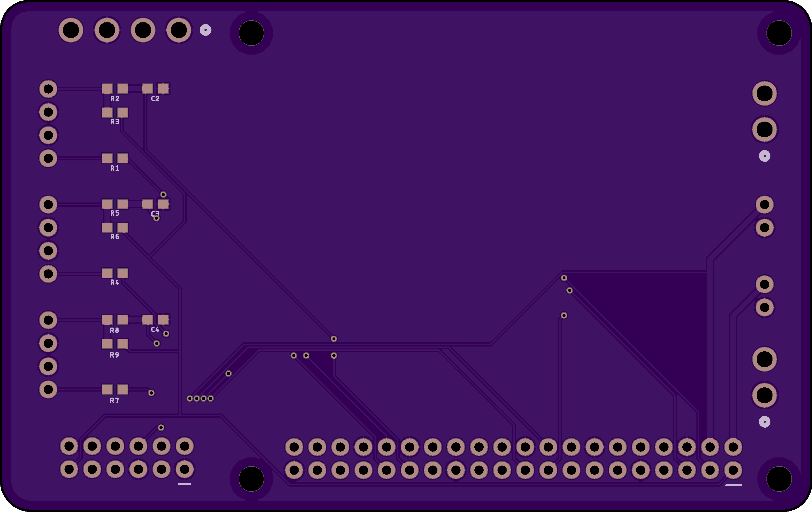Click the R7 resistor label
The image size is (812, 512).
115,401
